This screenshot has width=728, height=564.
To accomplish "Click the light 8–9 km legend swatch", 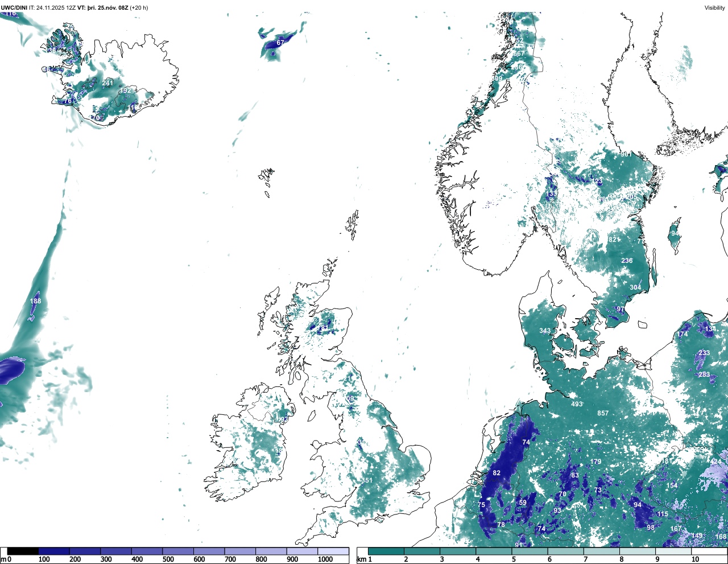I will tap(637, 551).
